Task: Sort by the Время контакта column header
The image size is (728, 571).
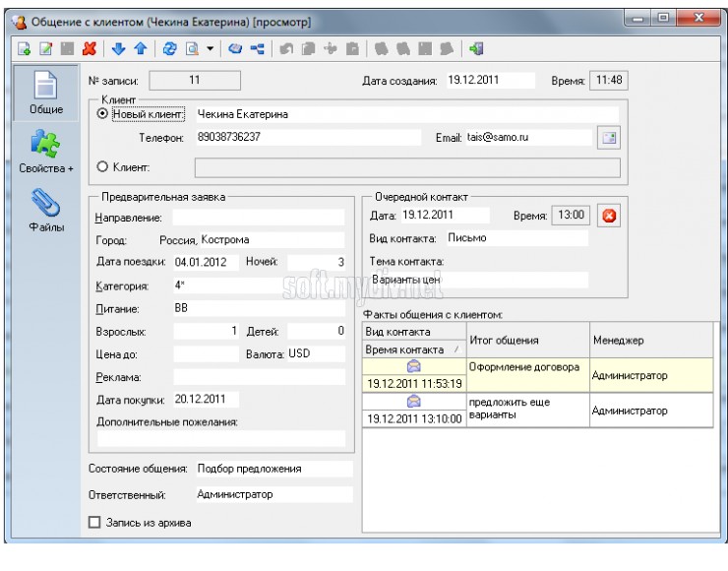Action: click(x=414, y=349)
